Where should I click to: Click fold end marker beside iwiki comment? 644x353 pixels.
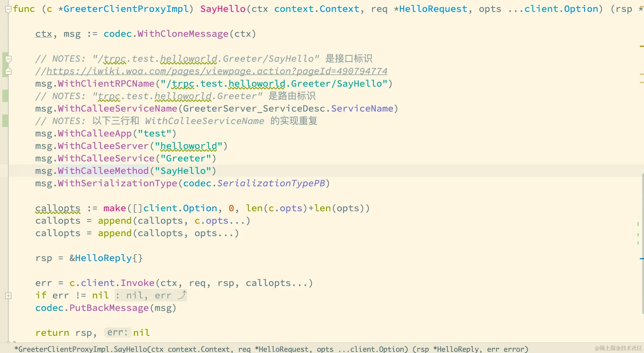point(8,71)
